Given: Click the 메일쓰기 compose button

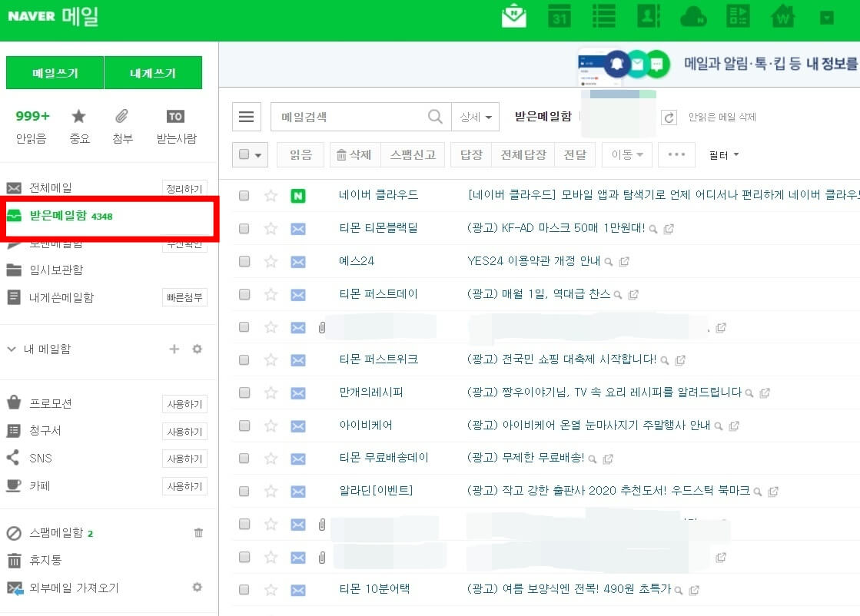Looking at the screenshot, I should pyautogui.click(x=55, y=72).
